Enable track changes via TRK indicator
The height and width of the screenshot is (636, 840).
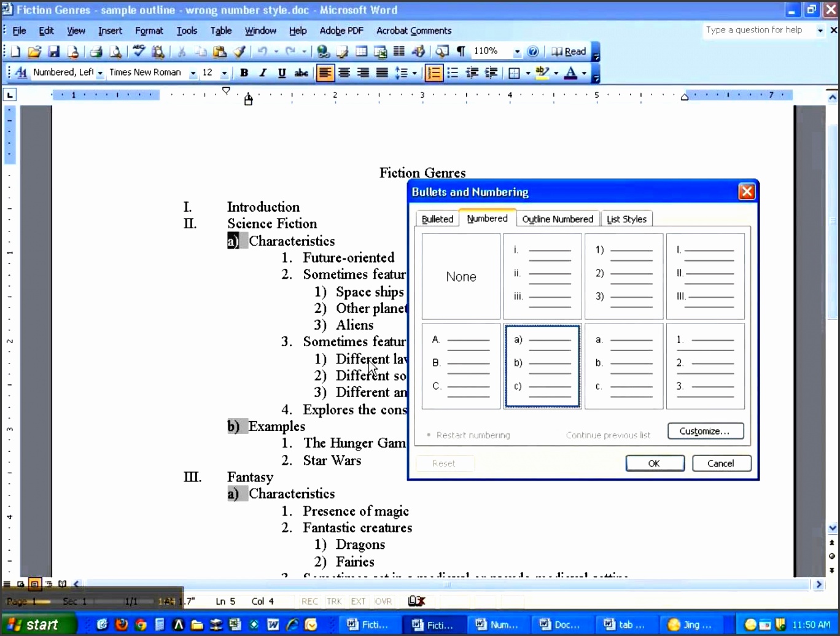(334, 601)
